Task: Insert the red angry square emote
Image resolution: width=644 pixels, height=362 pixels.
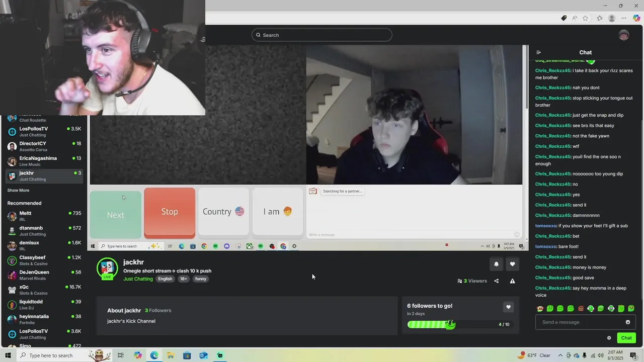Action: 581,309
